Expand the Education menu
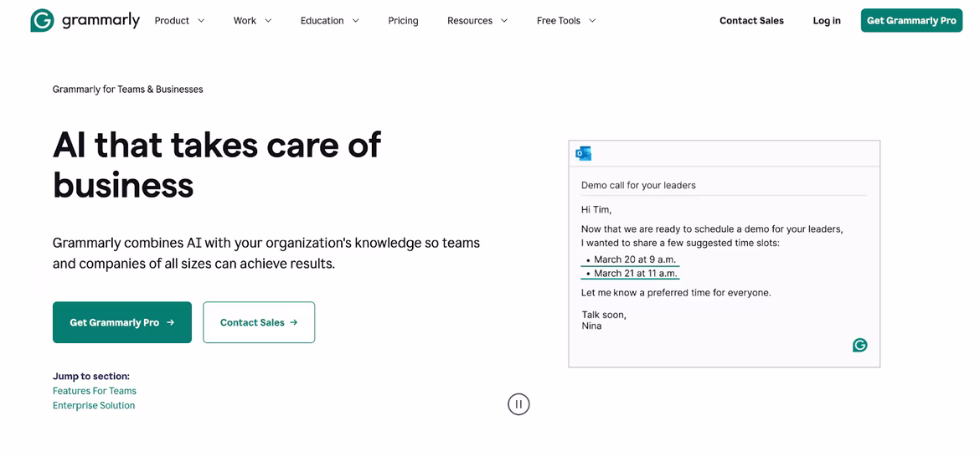The width and height of the screenshot is (980, 457). pos(329,21)
